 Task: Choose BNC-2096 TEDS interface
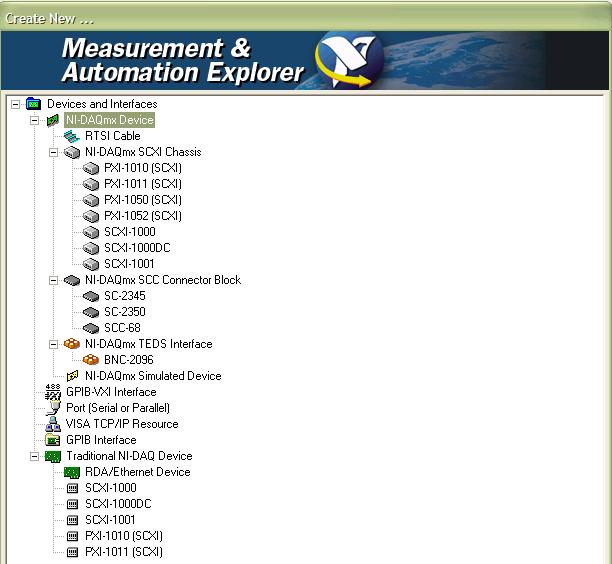[129, 360]
